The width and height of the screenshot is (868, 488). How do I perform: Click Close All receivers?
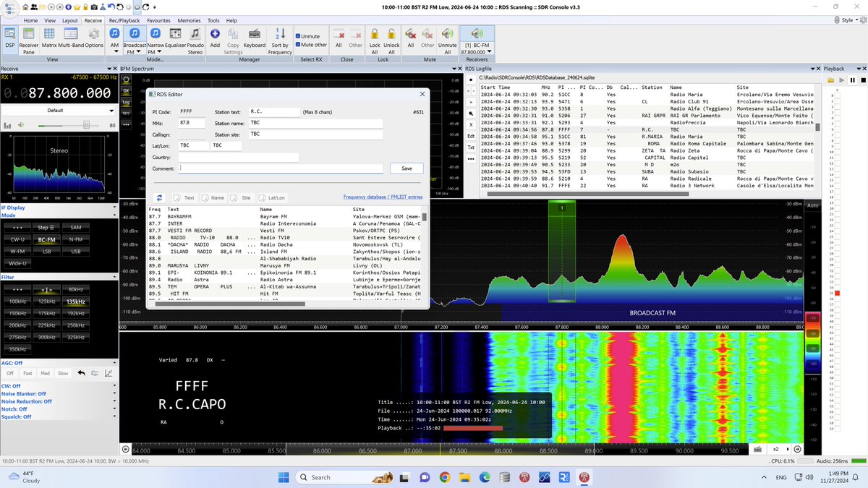click(x=339, y=40)
